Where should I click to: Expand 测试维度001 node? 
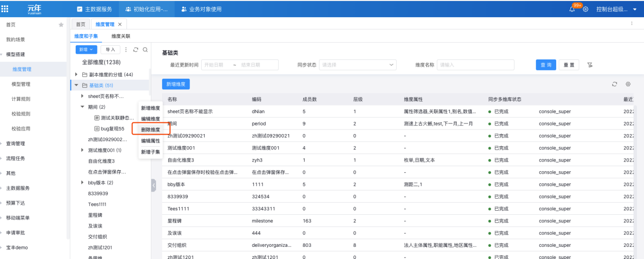pos(83,150)
